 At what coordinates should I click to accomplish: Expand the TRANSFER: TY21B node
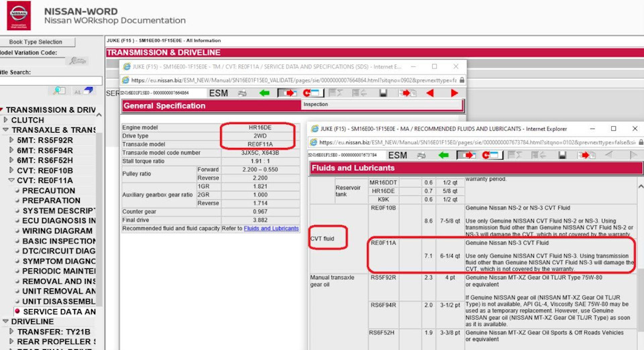(11, 331)
